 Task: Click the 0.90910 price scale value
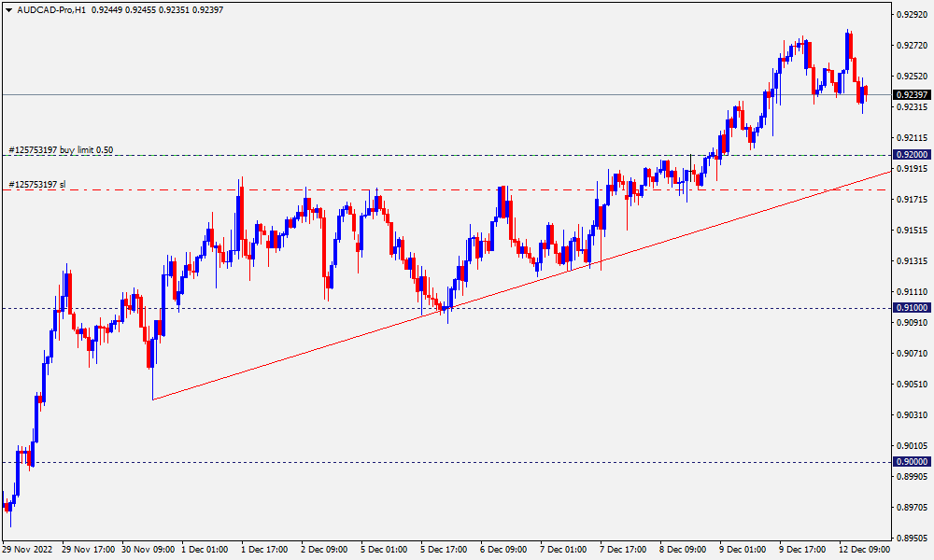tap(912, 323)
